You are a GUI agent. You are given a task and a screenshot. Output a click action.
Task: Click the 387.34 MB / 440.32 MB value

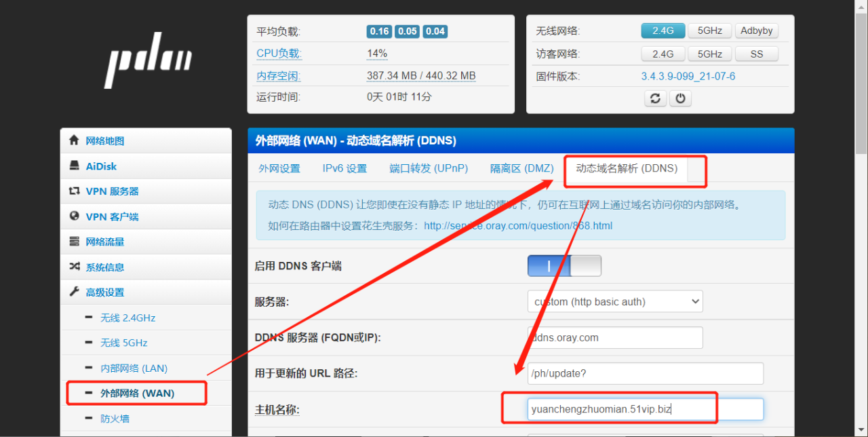tap(421, 76)
